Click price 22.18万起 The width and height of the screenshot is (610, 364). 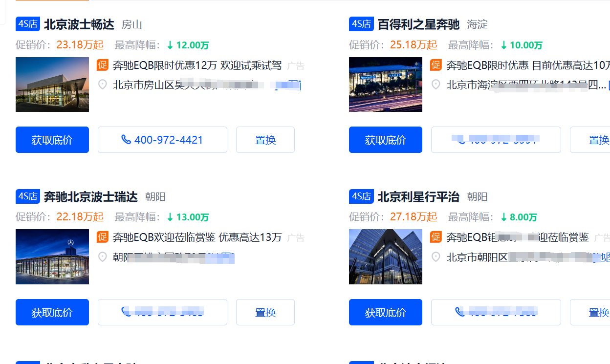(80, 217)
